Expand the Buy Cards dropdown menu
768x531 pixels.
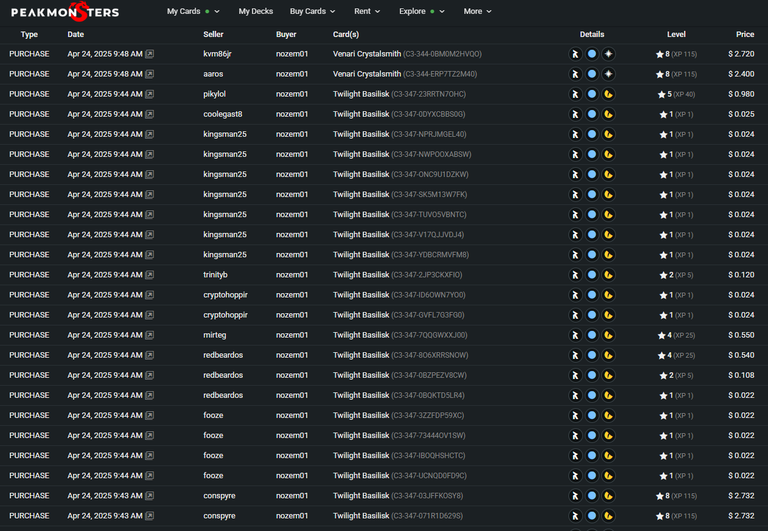312,11
